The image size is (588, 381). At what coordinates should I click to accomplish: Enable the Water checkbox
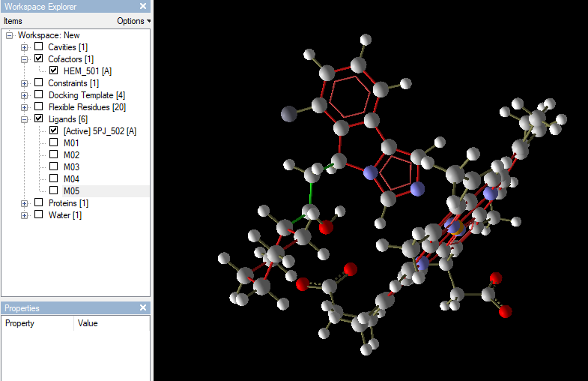click(39, 214)
